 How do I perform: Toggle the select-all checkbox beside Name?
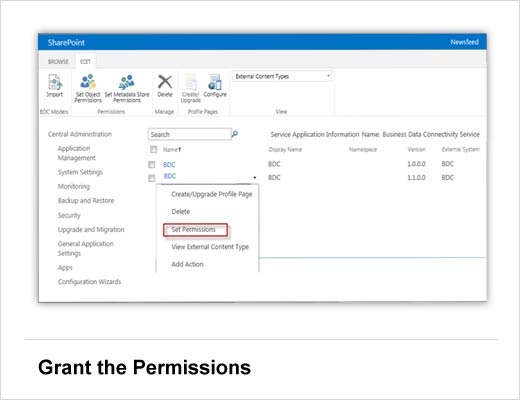point(153,149)
